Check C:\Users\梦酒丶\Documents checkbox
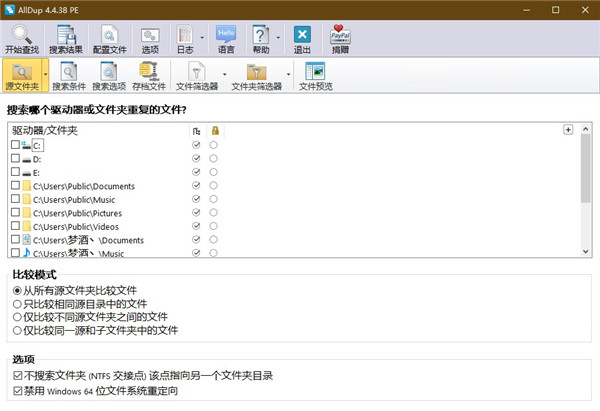600x411 pixels. click(x=15, y=239)
